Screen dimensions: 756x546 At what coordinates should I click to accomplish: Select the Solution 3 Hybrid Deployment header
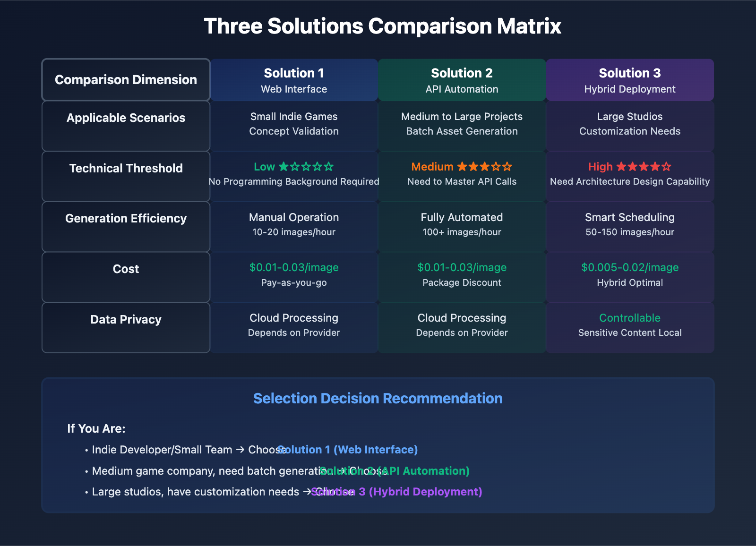[x=629, y=80]
